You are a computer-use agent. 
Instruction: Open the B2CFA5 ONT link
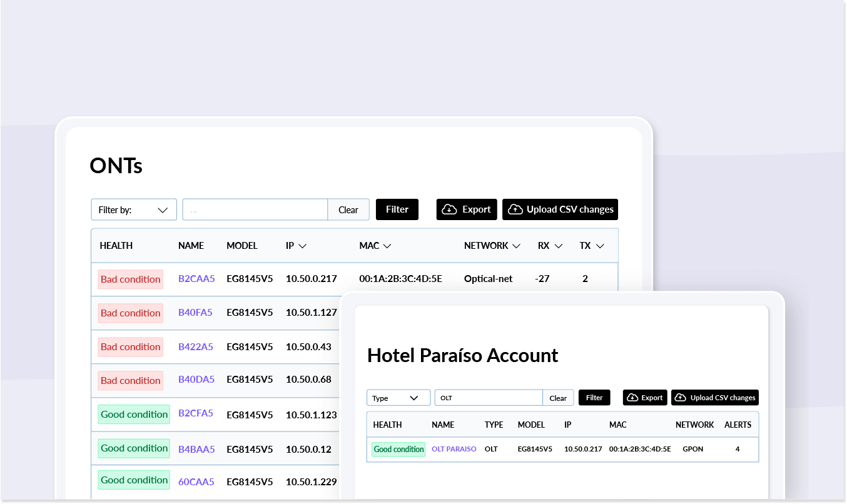pos(196,413)
